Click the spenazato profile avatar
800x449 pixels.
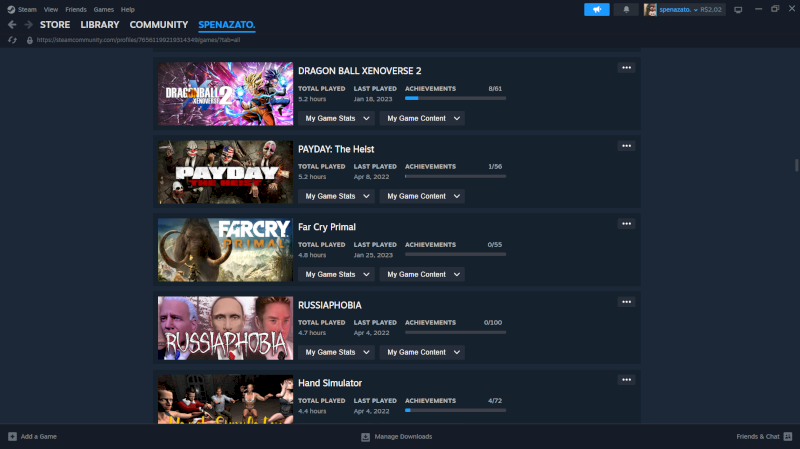tap(650, 9)
